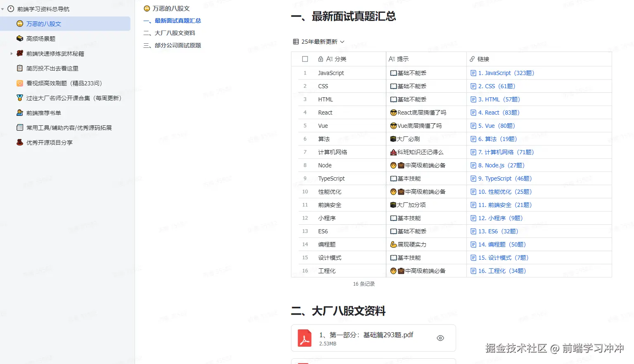Image resolution: width=634 pixels, height=364 pixels.
Task: Click the icon beside 前端快速修炼武林秘籍
Action: (20, 53)
